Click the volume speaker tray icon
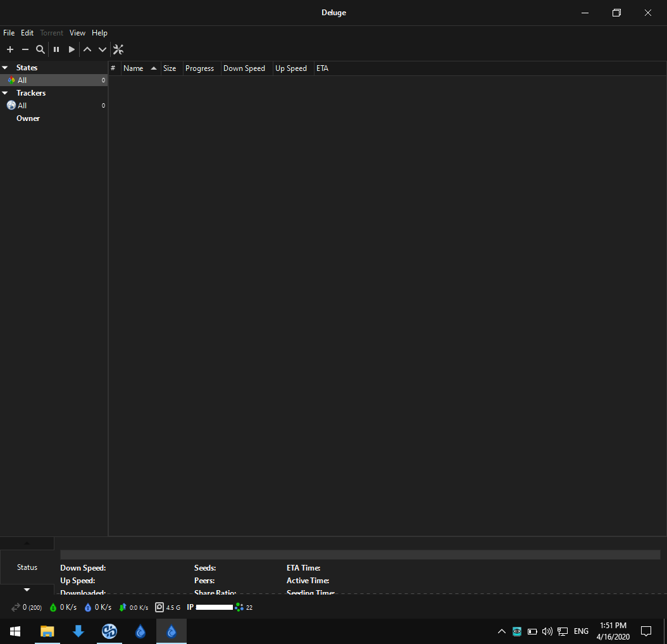This screenshot has height=644, width=667. (x=547, y=631)
